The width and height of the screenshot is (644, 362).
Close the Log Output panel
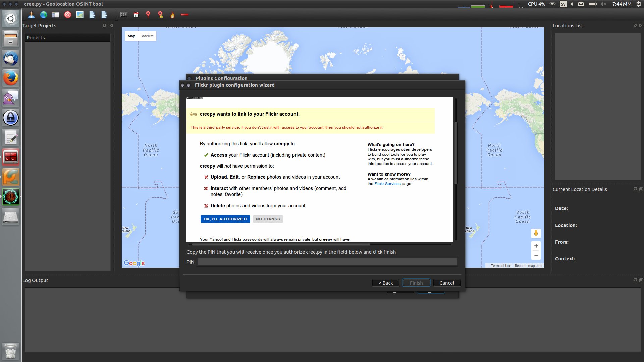click(641, 280)
